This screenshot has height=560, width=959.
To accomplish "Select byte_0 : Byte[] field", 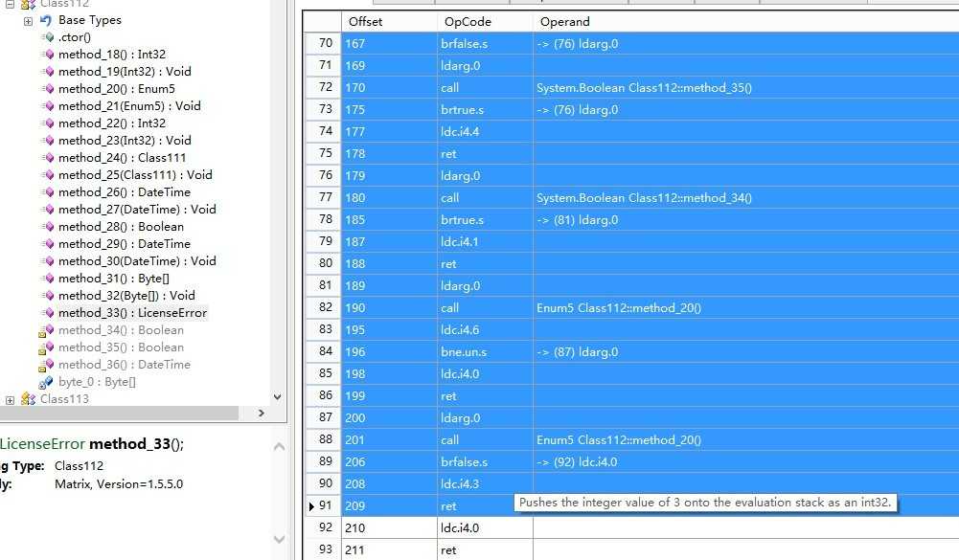I will tap(98, 382).
